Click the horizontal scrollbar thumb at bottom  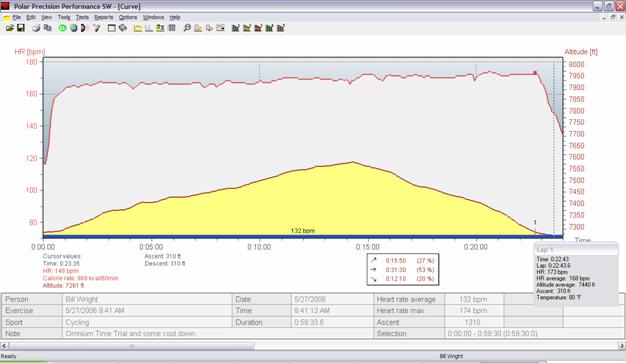pos(131,346)
